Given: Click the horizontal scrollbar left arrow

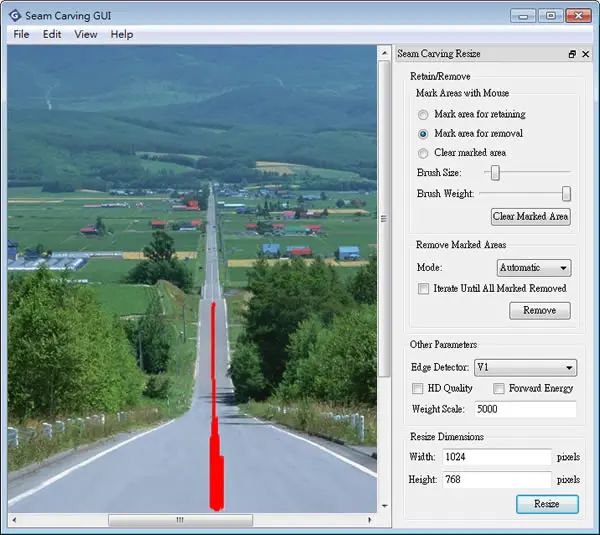Looking at the screenshot, I should (x=14, y=520).
